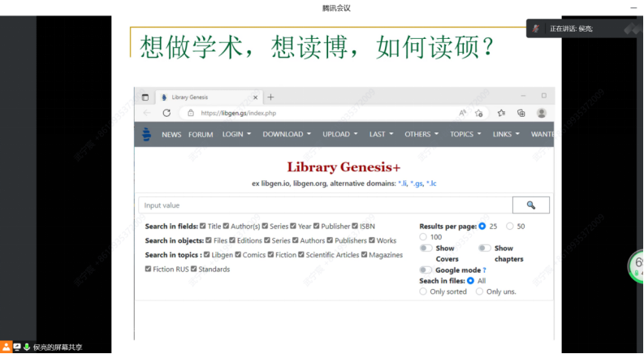This screenshot has width=644, height=354.
Task: Click the screen share icon at bottom left
Action: click(17, 347)
